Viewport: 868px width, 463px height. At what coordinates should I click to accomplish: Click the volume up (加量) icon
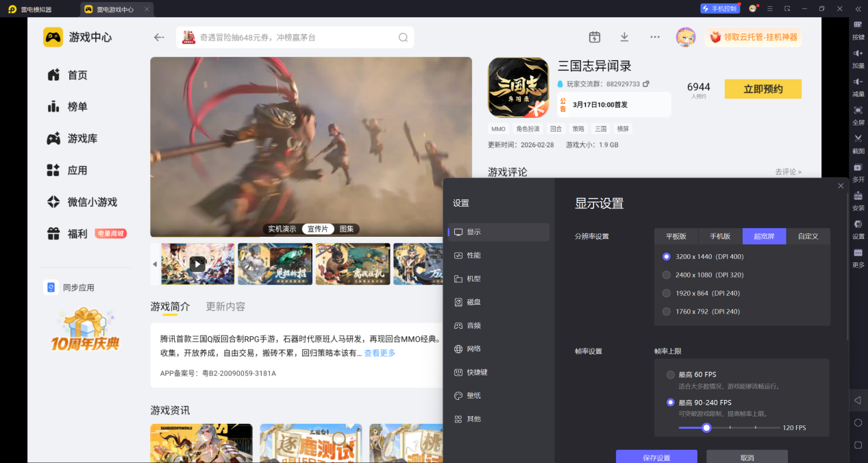[858, 57]
